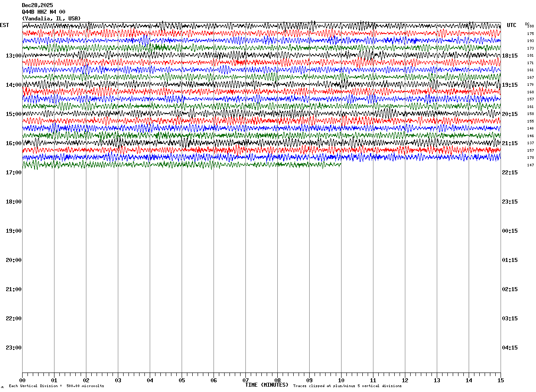Select the 20:00 EST time label

pos(14,260)
